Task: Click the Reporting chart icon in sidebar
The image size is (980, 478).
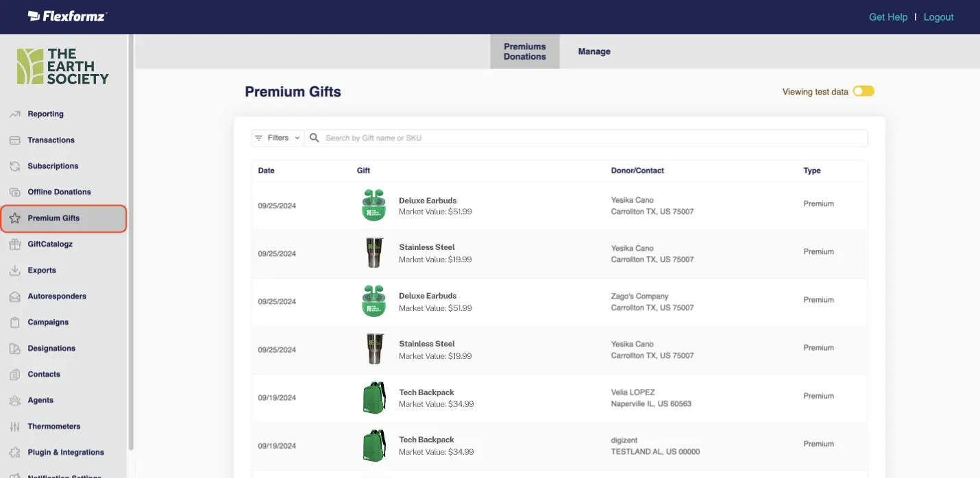Action: pos(15,114)
